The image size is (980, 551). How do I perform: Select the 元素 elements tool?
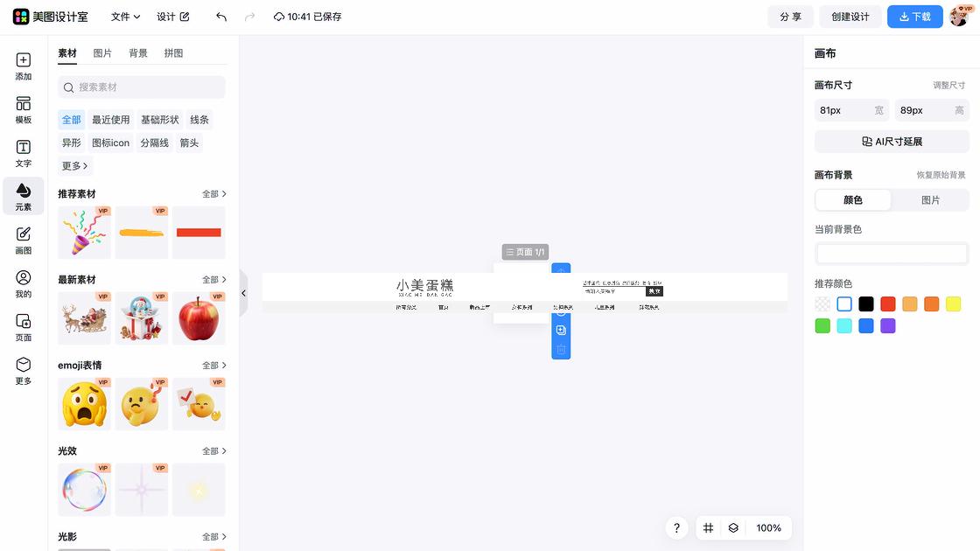pyautogui.click(x=23, y=197)
